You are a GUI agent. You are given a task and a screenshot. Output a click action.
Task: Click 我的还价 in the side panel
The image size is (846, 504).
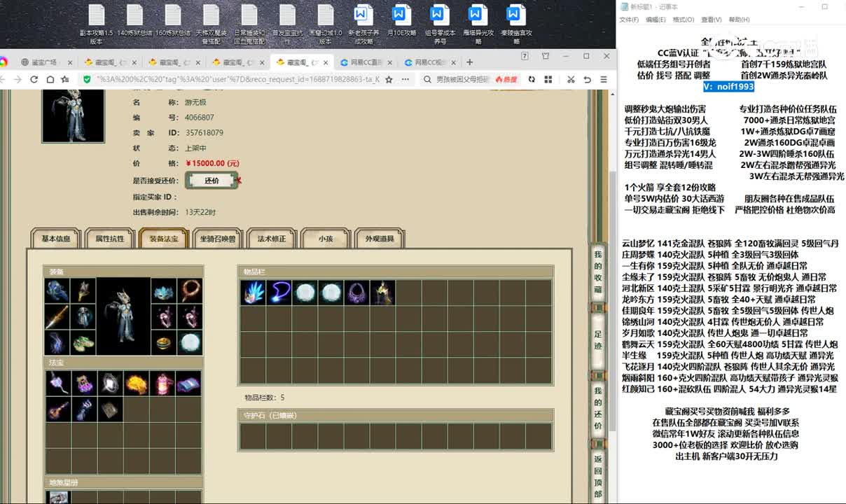[597, 407]
